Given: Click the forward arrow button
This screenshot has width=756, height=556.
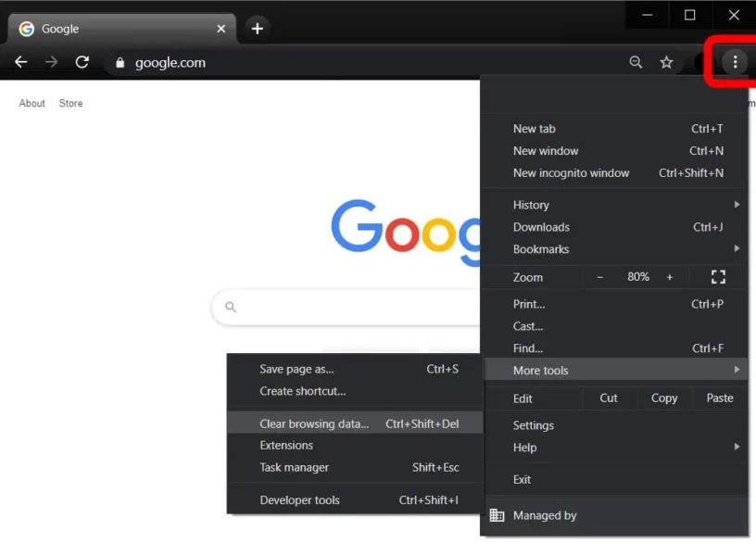Looking at the screenshot, I should (51, 62).
